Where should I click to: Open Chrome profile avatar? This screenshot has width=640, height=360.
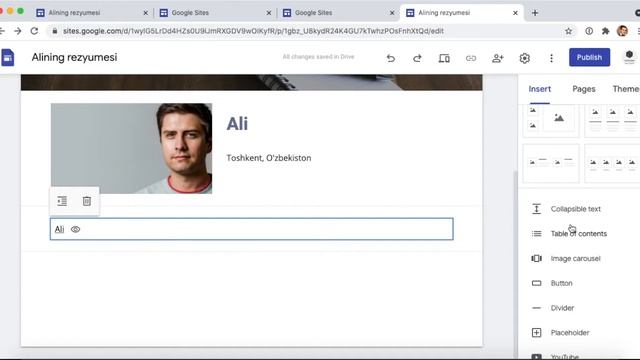(622, 31)
